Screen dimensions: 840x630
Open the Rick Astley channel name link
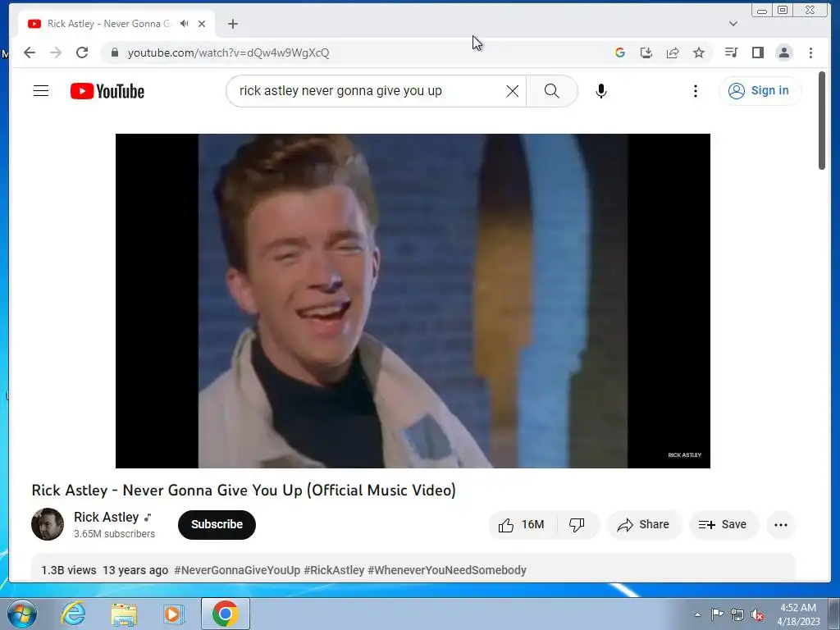(106, 517)
